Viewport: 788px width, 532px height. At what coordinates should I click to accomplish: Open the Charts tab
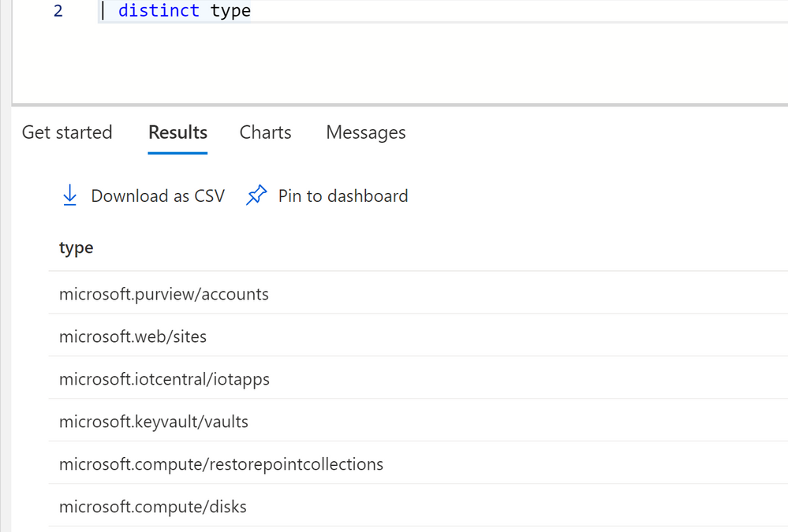[x=265, y=132]
